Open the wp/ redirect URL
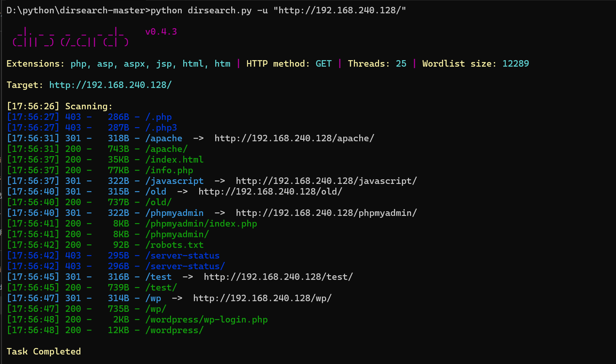This screenshot has width=616, height=364. pos(262,298)
